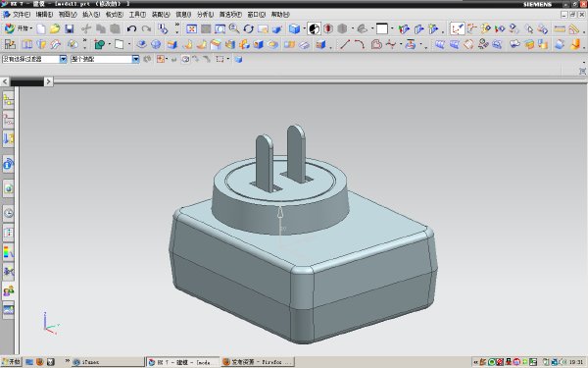Switch to the iTunes taskbar button
Screen dimensions: 588x368
point(108,362)
